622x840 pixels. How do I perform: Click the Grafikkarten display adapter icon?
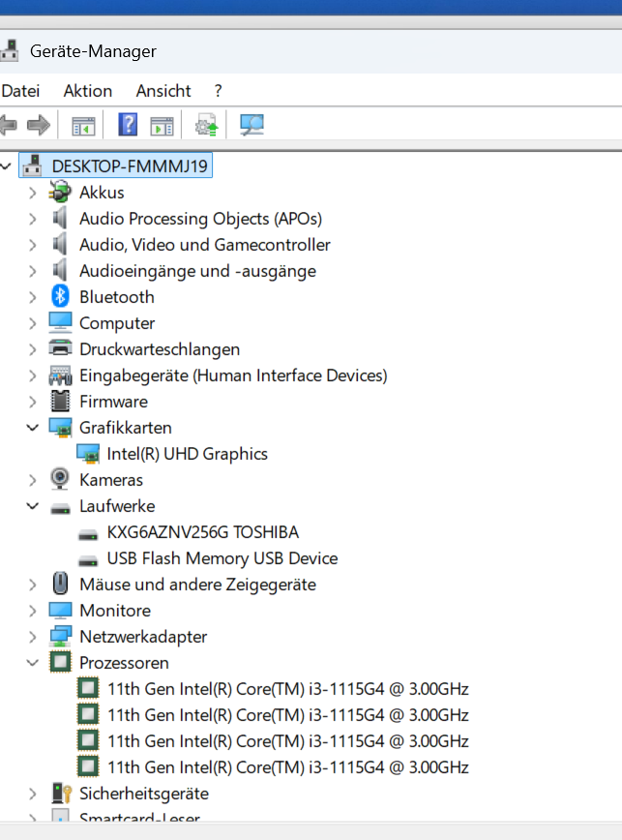click(x=60, y=428)
